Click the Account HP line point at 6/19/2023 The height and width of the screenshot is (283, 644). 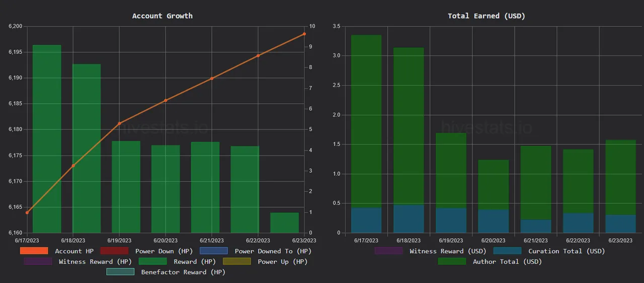coord(120,123)
